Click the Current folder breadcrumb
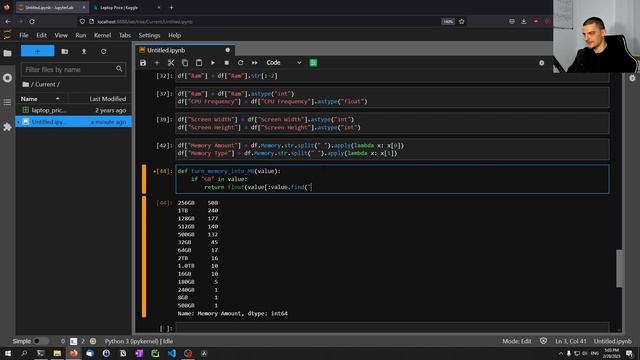This screenshot has width=640, height=360. click(x=45, y=84)
